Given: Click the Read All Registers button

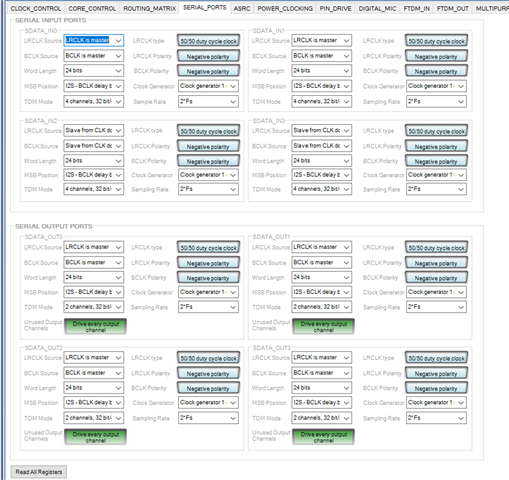Looking at the screenshot, I should point(39,472).
